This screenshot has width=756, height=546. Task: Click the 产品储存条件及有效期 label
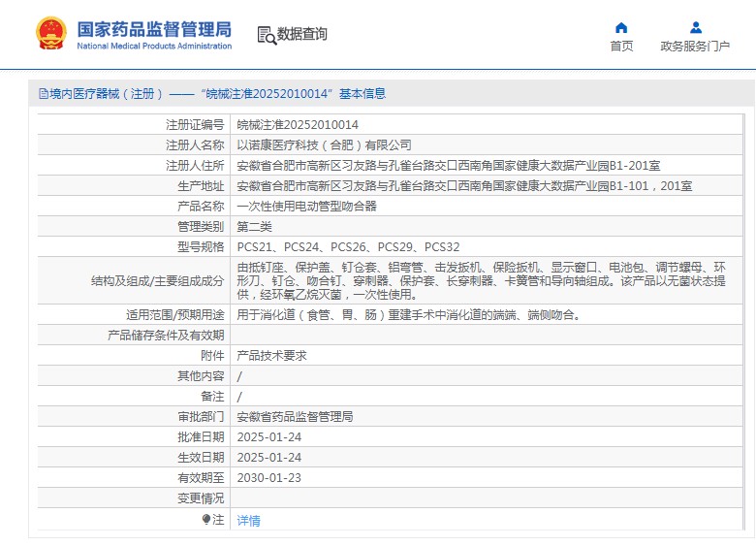pos(166,336)
